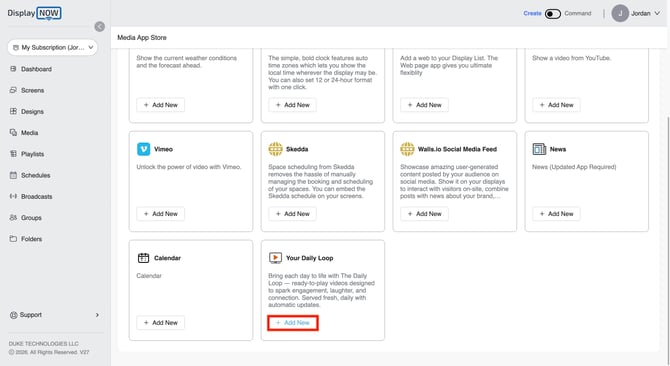Viewport: 670px width, 366px height.
Task: Click the Groups sidebar icon
Action: point(13,218)
